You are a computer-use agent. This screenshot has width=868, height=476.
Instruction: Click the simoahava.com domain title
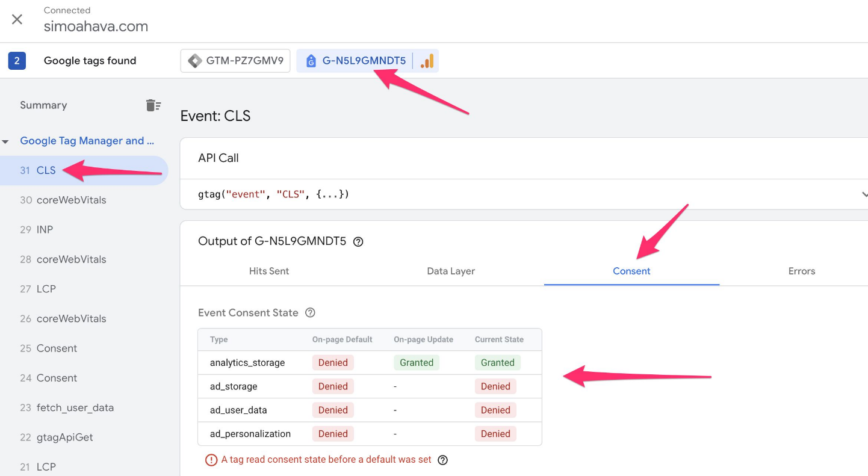(x=96, y=26)
